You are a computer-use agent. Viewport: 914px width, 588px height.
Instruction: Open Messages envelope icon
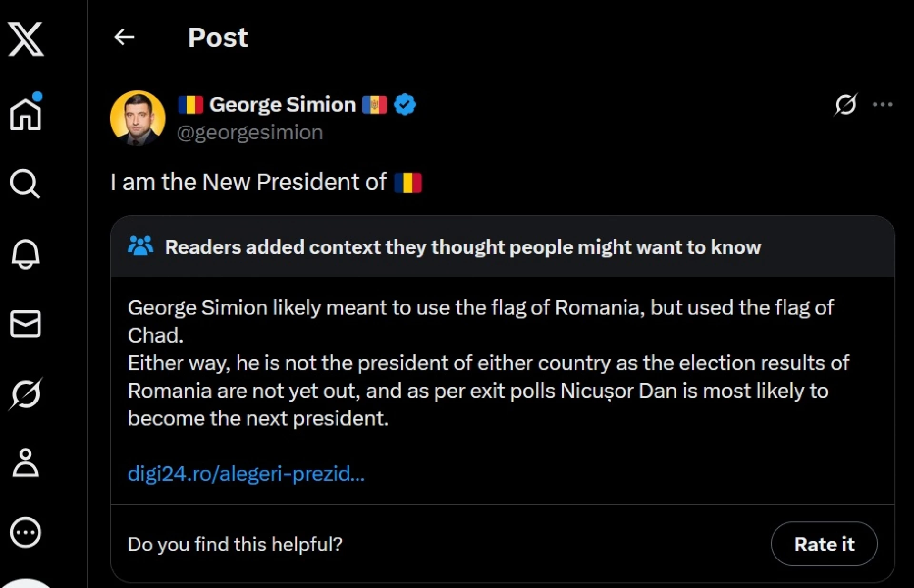click(25, 324)
